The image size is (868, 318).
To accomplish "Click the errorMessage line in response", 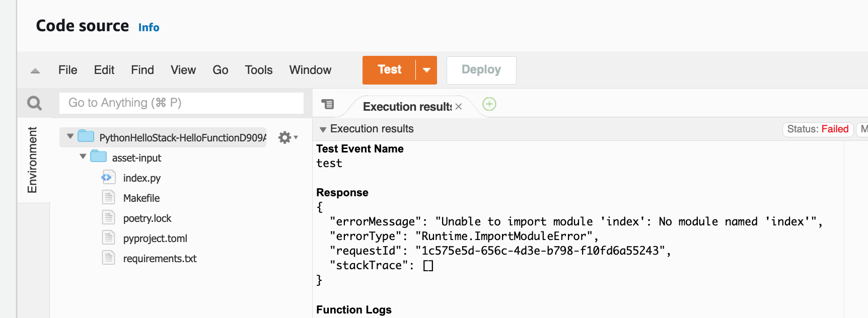I will tap(576, 222).
